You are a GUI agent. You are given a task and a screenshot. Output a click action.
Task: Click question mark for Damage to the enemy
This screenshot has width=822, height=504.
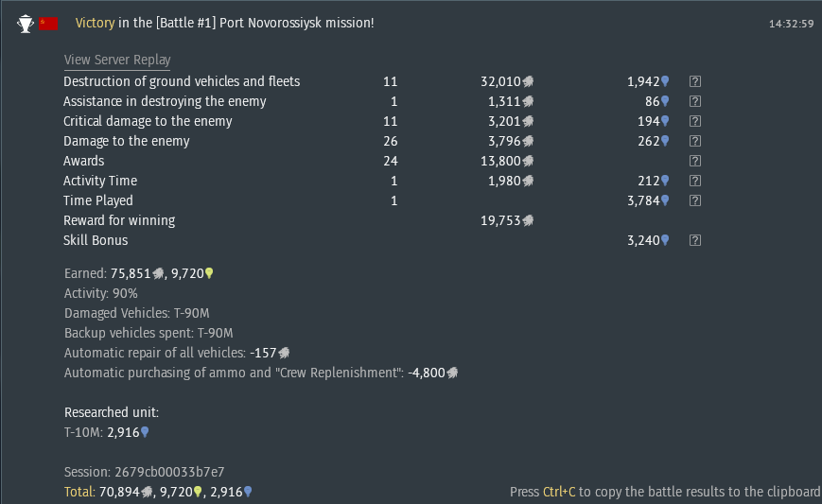pos(695,141)
